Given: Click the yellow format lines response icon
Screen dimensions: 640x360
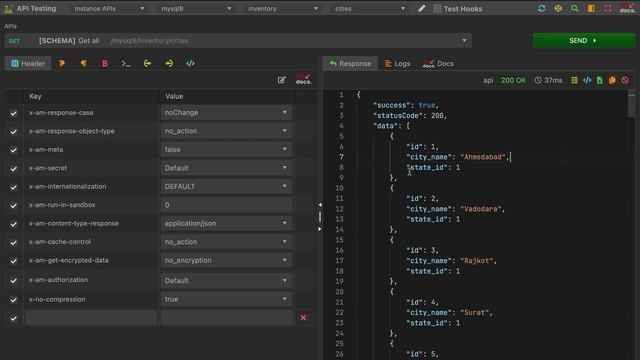Looking at the screenshot, I should (x=574, y=80).
